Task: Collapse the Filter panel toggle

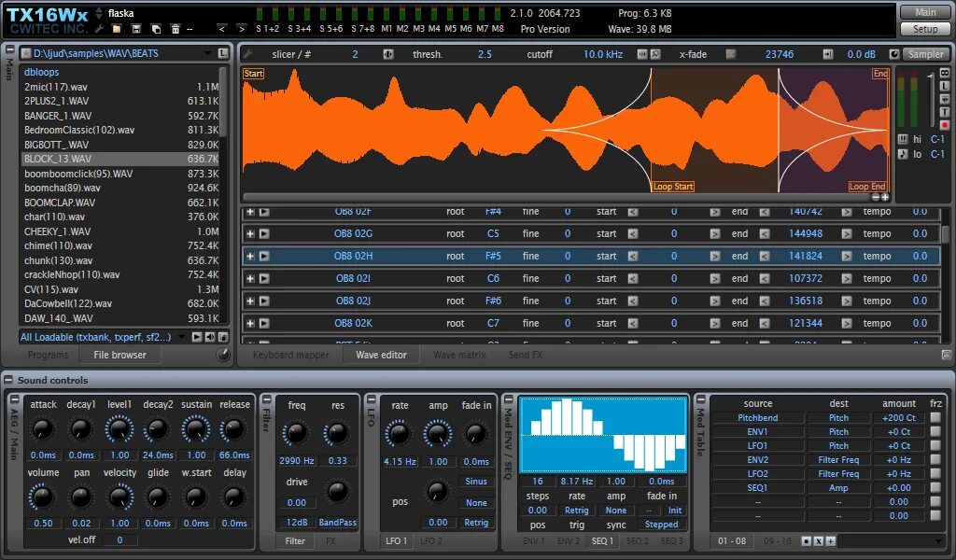Action: point(266,399)
